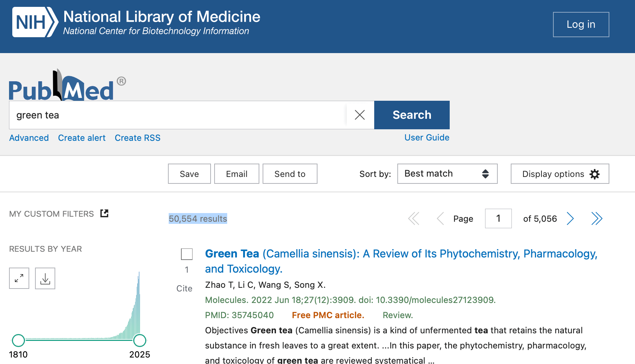Click the page number input box
Screen dimensions: 635x364
[x=498, y=218]
